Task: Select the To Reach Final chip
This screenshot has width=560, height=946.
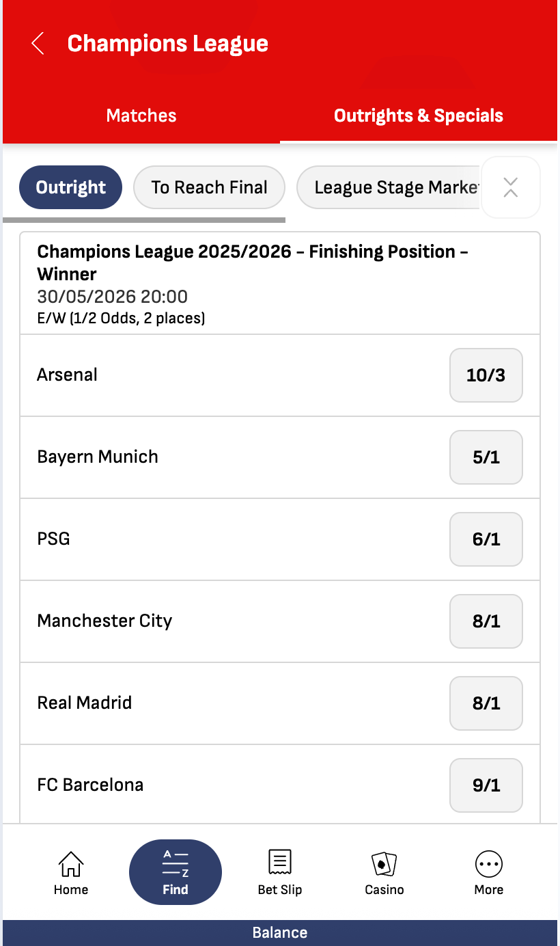Action: [209, 187]
